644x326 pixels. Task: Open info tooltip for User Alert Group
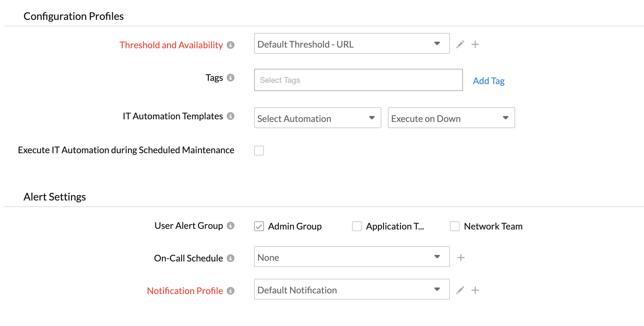[x=231, y=226]
